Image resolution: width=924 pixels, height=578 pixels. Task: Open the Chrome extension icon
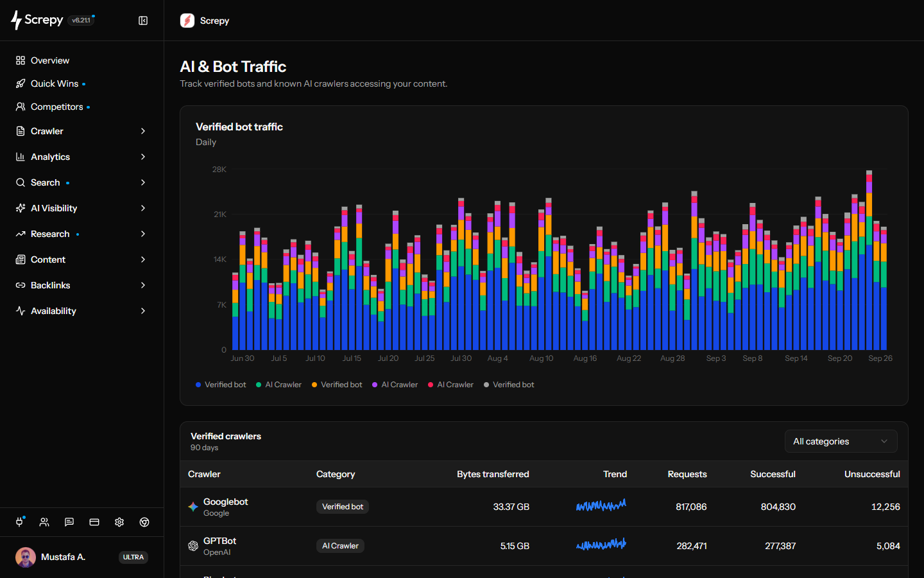pos(144,522)
